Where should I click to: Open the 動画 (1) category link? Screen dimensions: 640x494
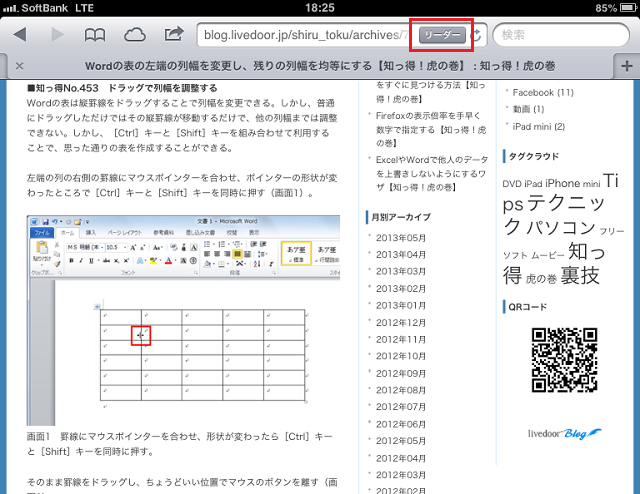528,109
